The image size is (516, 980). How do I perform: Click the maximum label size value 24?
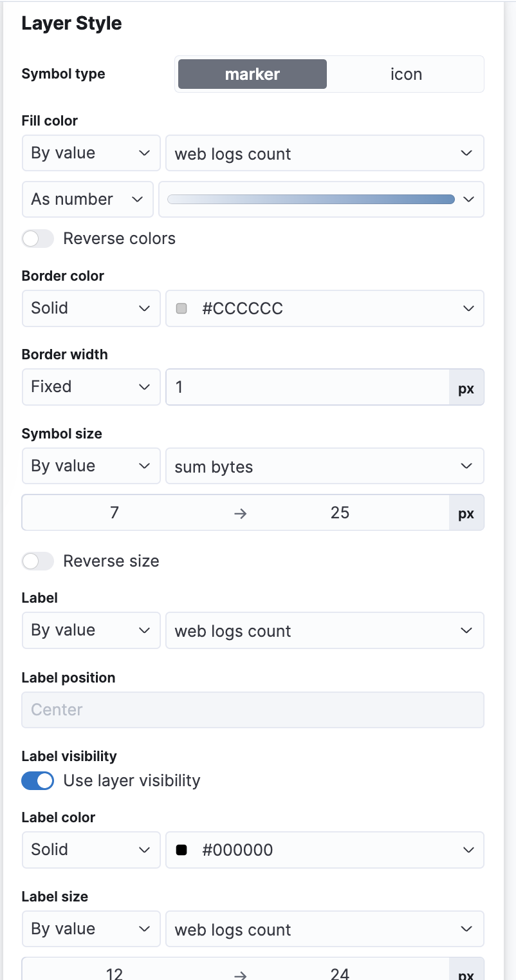pos(340,972)
